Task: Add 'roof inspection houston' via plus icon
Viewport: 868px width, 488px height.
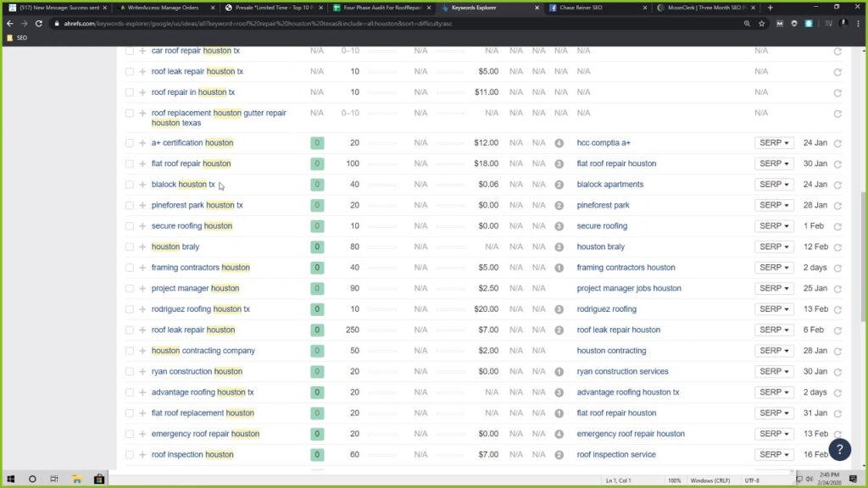Action: click(x=142, y=455)
